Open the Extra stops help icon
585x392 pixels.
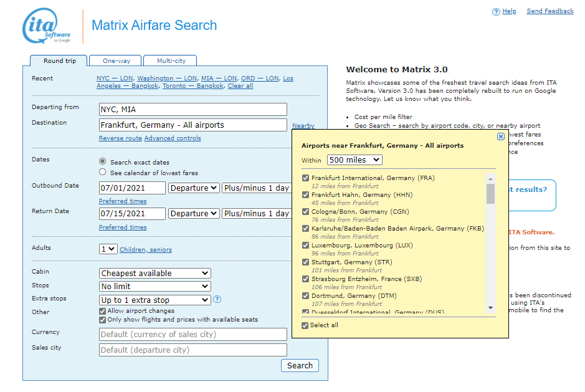click(217, 299)
